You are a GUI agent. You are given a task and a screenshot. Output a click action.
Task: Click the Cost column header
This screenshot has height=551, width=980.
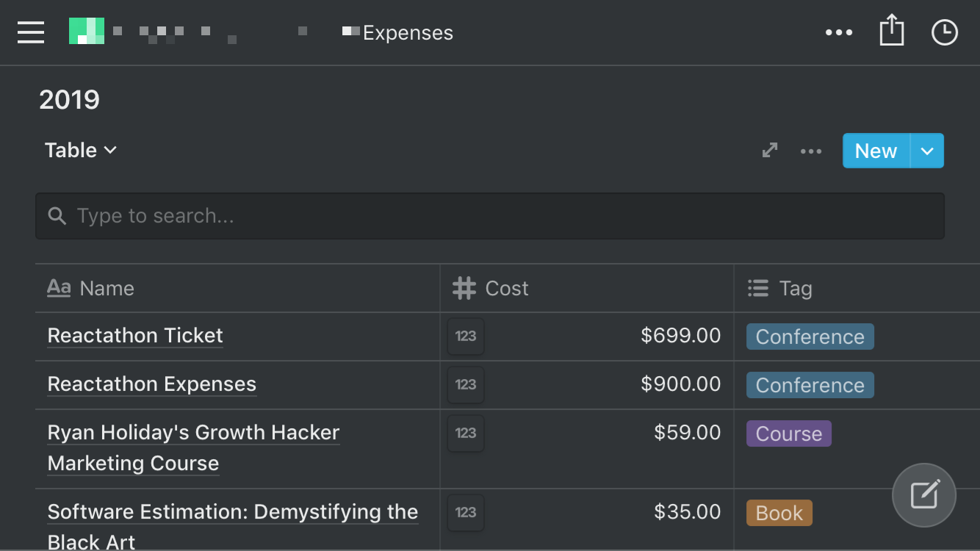pos(507,289)
